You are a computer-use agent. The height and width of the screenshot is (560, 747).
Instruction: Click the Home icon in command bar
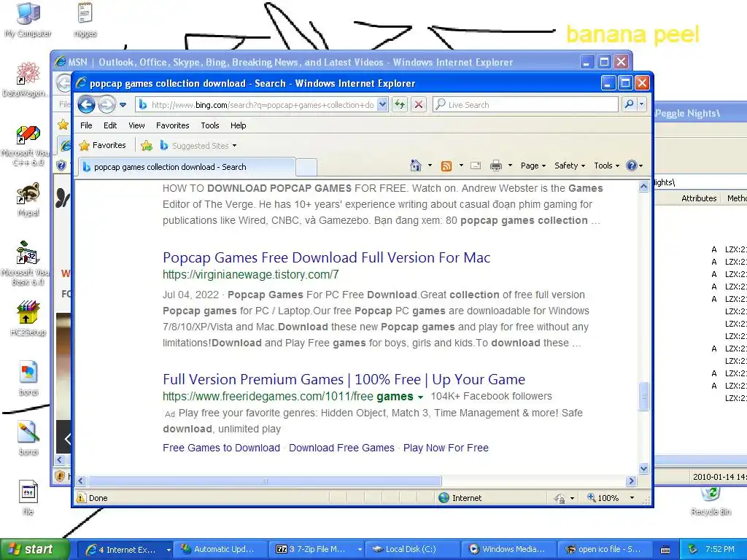click(415, 166)
